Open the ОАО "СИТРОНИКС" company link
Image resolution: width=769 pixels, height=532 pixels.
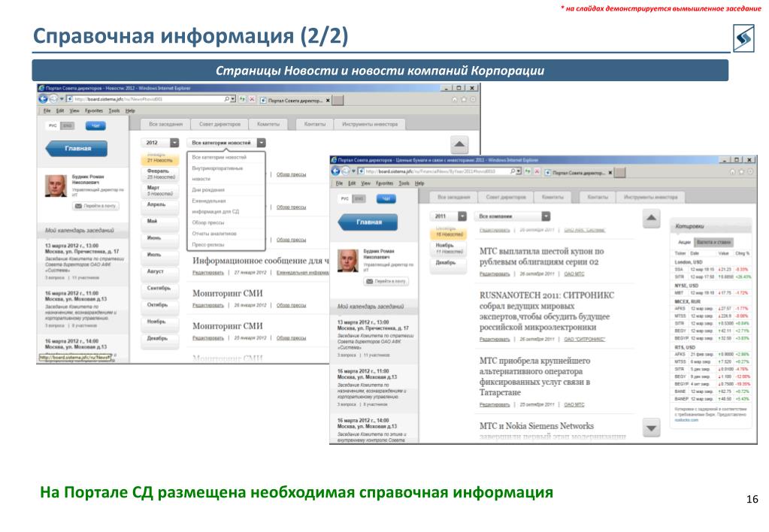point(584,340)
